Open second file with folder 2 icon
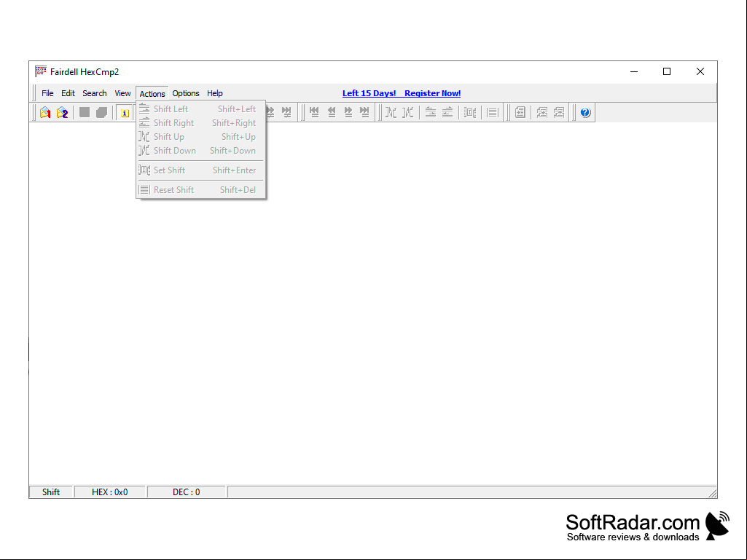 [63, 112]
